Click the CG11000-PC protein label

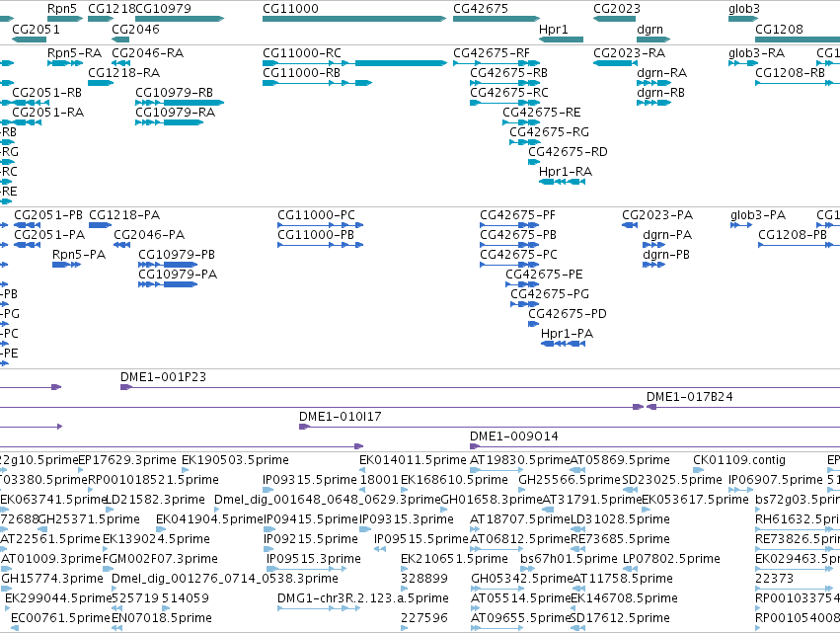(316, 215)
